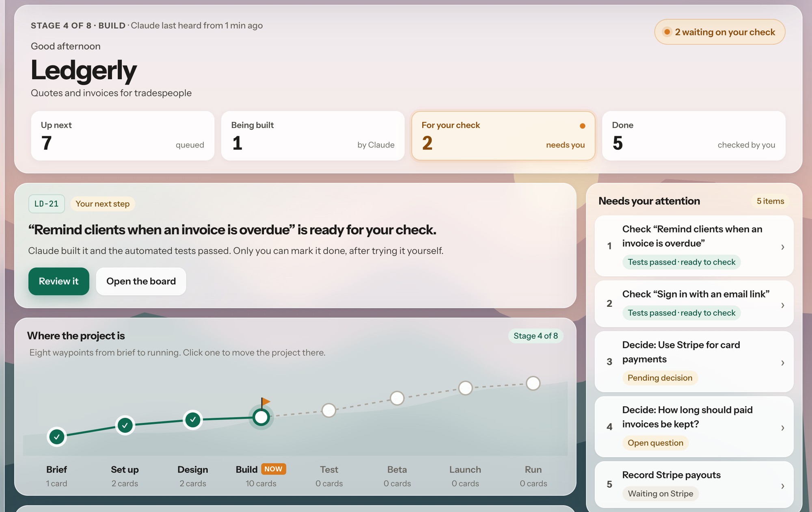This screenshot has width=812, height=512.
Task: Click the Design waypoint checkmark
Action: [x=193, y=419]
